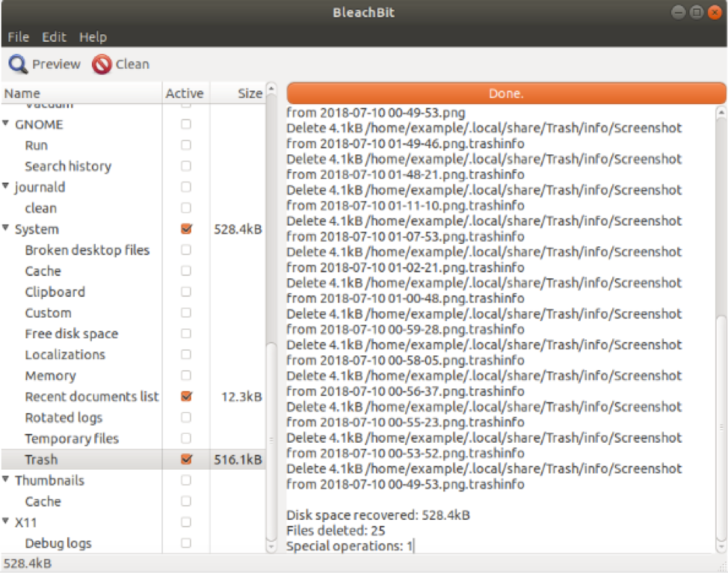The width and height of the screenshot is (728, 573).
Task: Close BleachBit with the title bar button
Action: [715, 13]
